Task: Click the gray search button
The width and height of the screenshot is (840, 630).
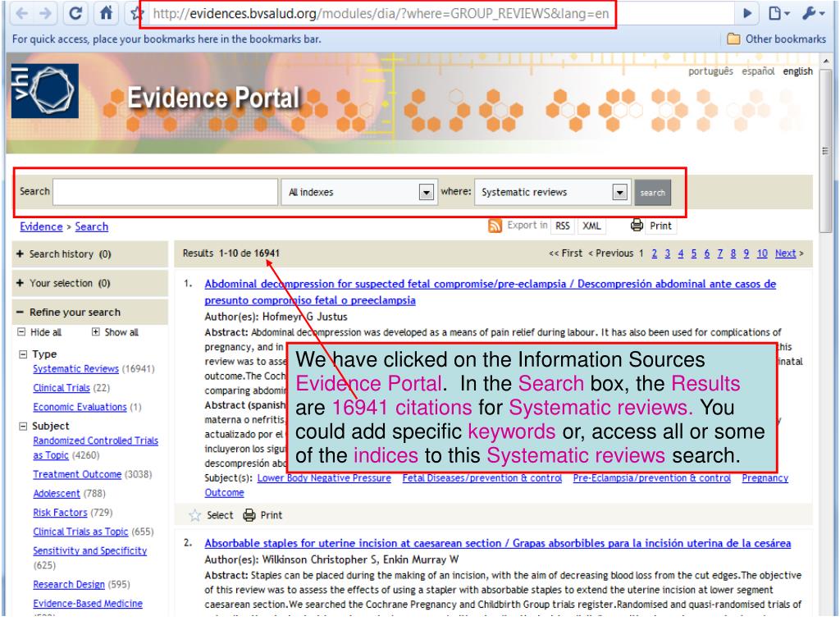Action: pyautogui.click(x=652, y=192)
